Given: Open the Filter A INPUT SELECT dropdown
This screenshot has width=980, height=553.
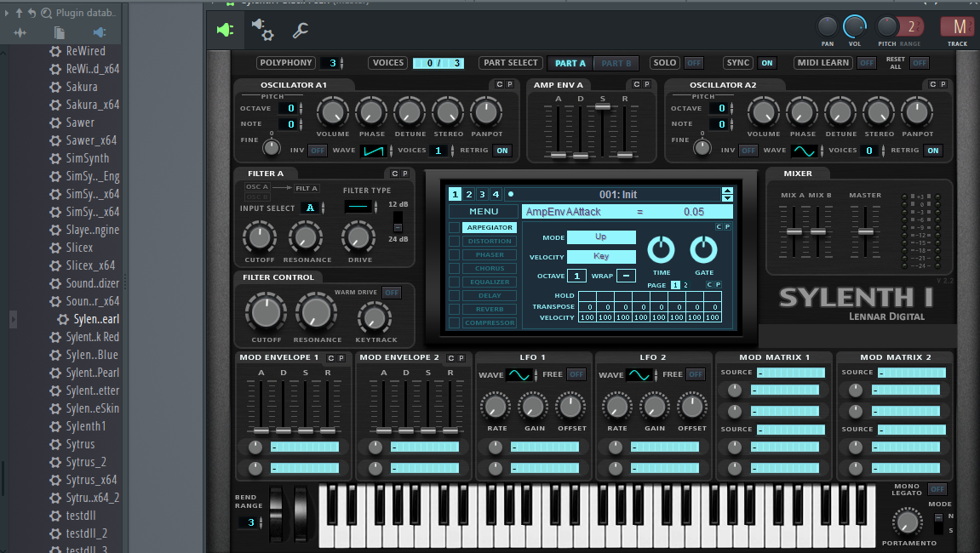Looking at the screenshot, I should [x=310, y=208].
